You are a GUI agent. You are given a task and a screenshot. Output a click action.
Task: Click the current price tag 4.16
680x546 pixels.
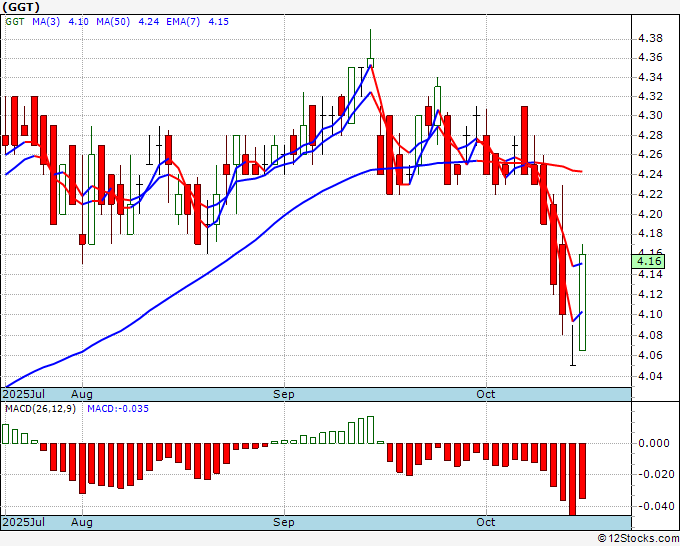(x=648, y=261)
